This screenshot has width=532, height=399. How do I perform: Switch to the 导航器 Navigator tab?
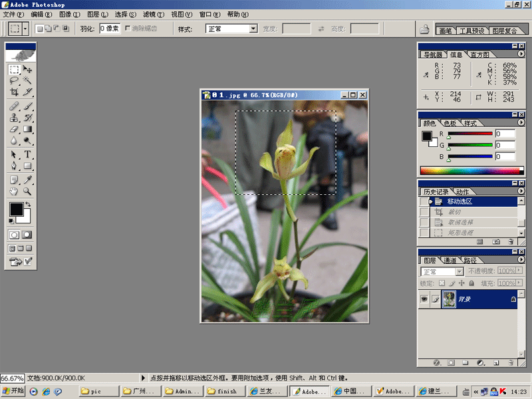point(433,55)
